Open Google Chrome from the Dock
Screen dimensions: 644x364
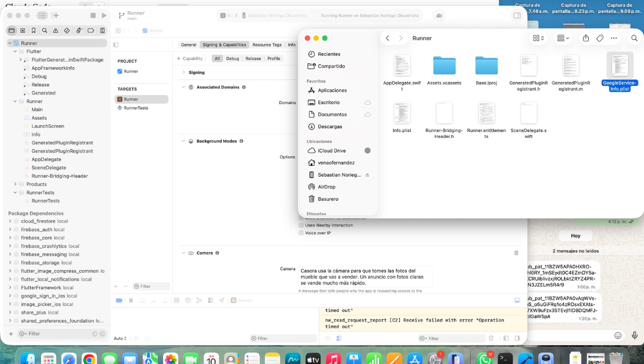89,359
